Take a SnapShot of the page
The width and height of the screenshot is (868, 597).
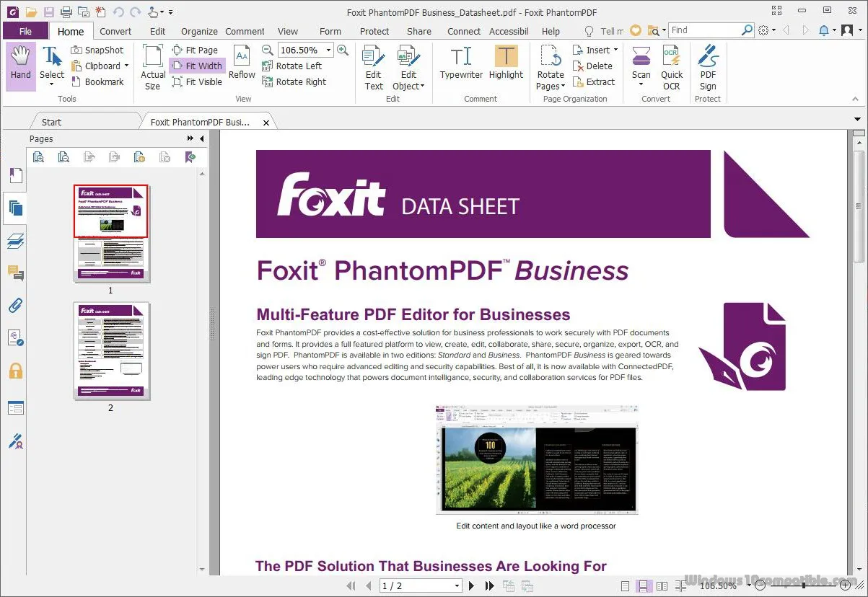tap(98, 50)
